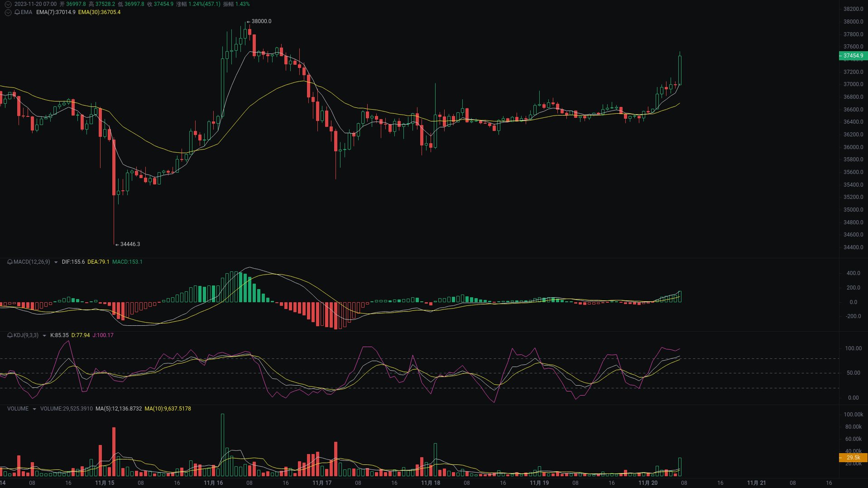This screenshot has width=868, height=488.
Task: Set alert via KDJ bell icon
Action: click(10, 335)
